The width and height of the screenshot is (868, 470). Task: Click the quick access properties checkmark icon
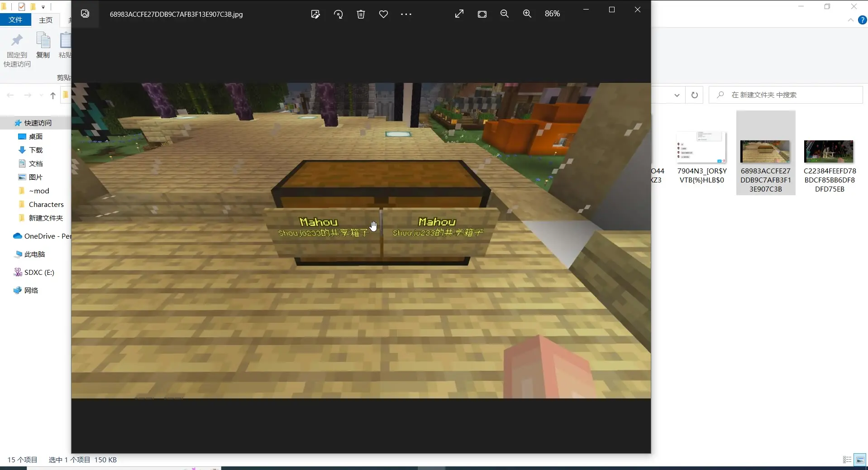coord(21,7)
